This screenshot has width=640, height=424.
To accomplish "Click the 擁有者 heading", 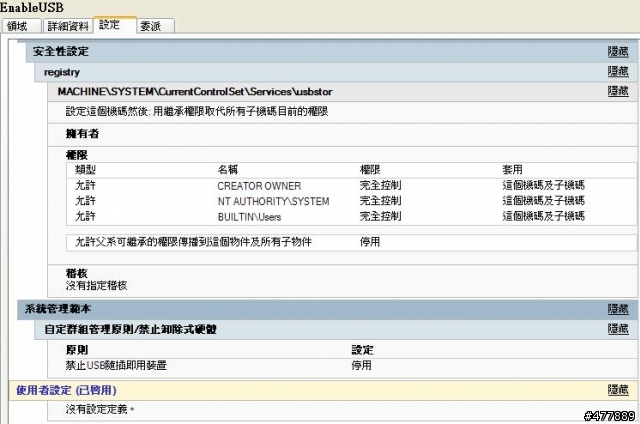I will pos(82,134).
